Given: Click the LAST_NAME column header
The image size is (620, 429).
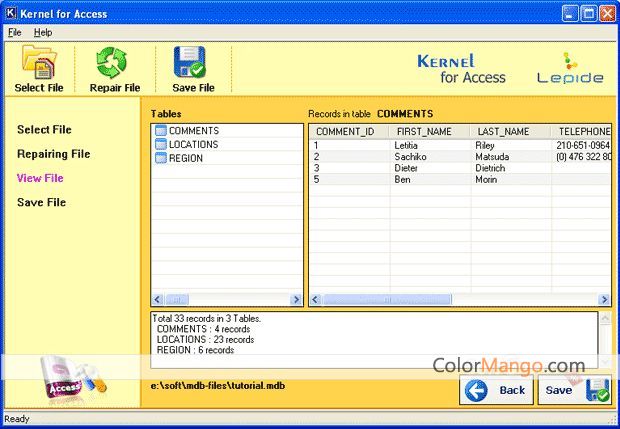Looking at the screenshot, I should coord(505,131).
